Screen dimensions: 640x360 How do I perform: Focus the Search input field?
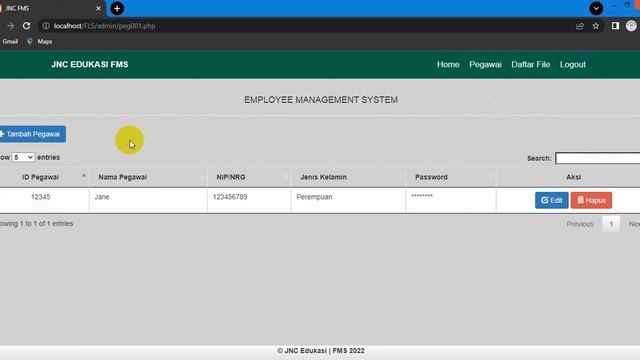tap(598, 158)
